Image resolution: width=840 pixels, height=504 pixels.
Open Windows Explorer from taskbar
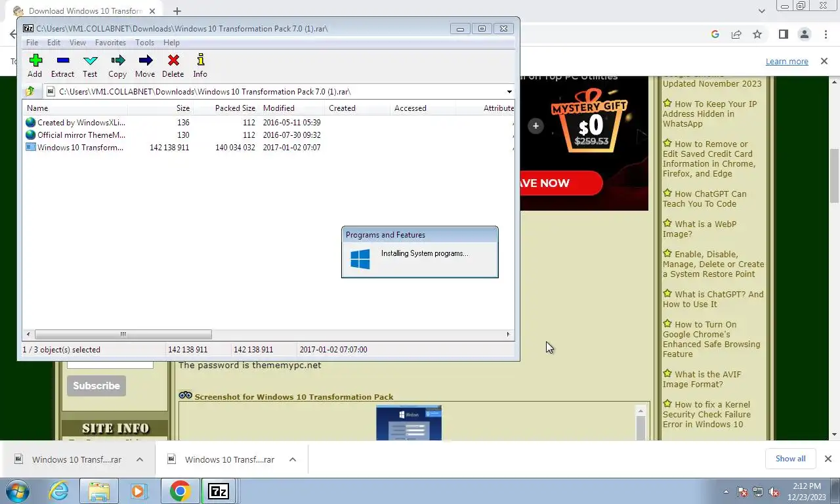coord(99,491)
